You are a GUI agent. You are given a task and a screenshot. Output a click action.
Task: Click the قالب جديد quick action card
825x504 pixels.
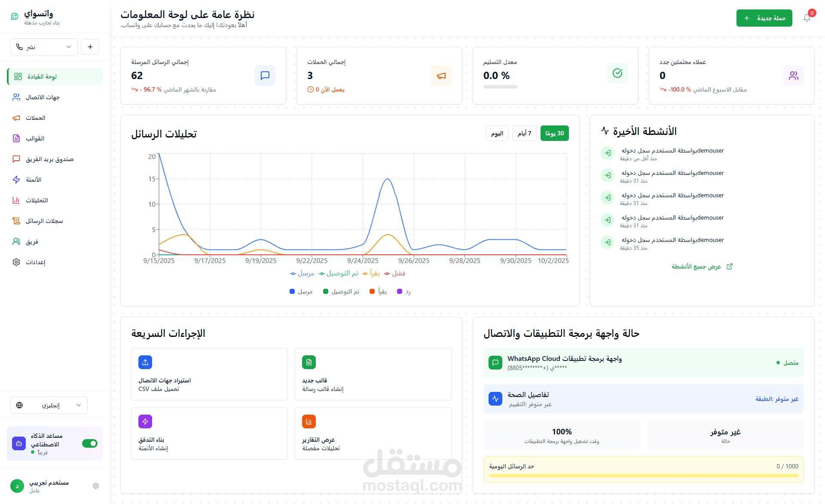point(373,374)
